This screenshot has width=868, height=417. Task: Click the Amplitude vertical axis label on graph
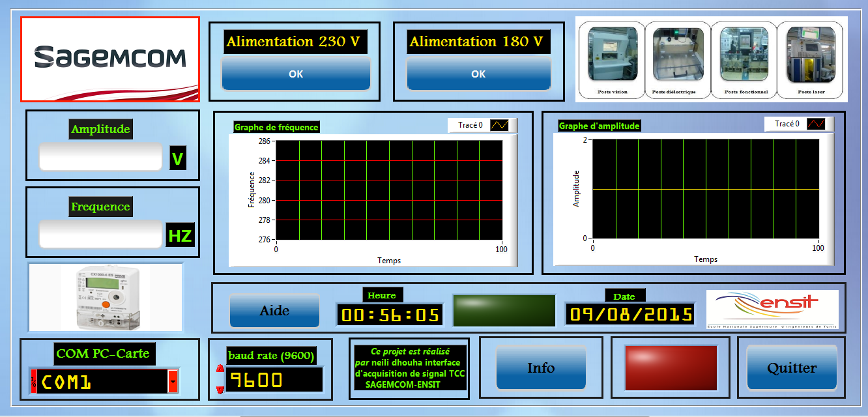(x=576, y=188)
